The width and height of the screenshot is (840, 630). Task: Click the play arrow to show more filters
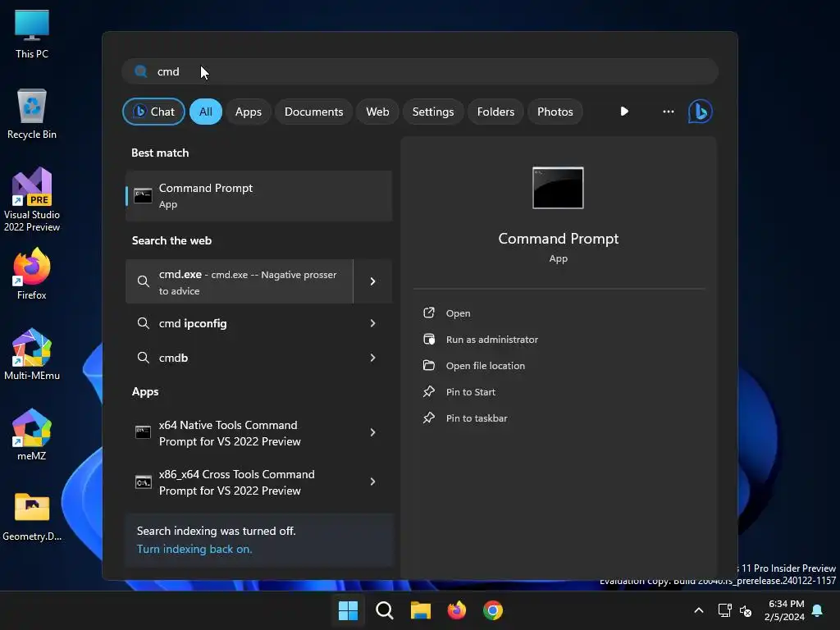tap(624, 112)
